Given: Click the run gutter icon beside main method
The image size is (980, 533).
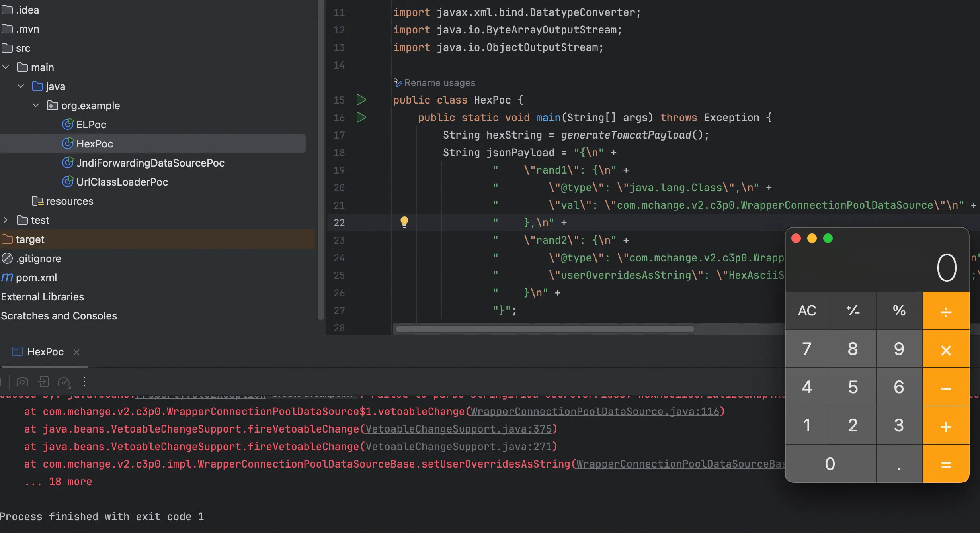Looking at the screenshot, I should pyautogui.click(x=361, y=117).
